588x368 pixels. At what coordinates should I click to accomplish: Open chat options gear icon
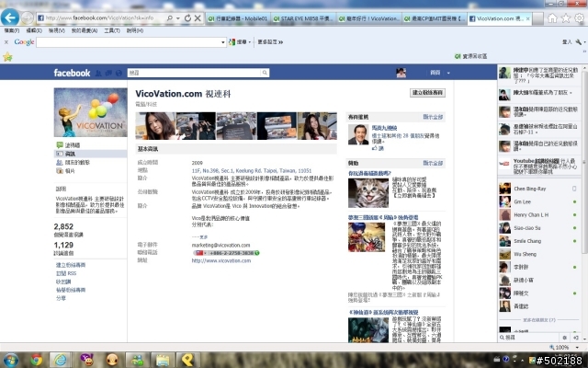564,338
